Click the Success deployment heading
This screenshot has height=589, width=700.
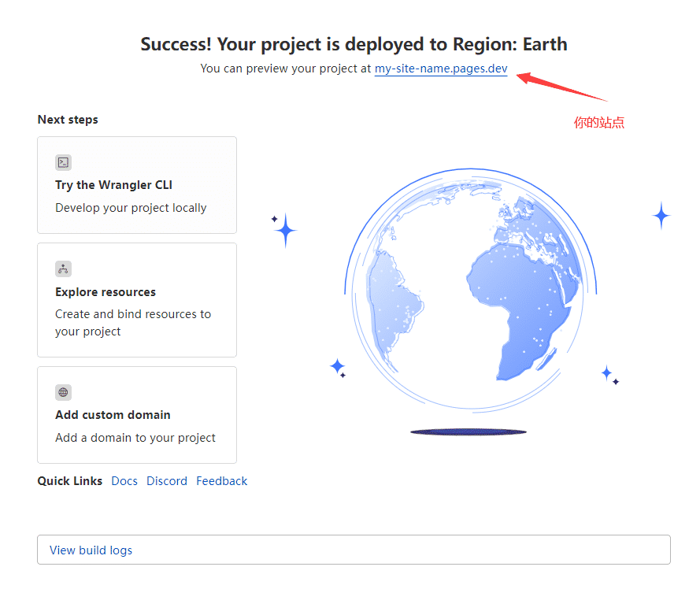click(354, 44)
